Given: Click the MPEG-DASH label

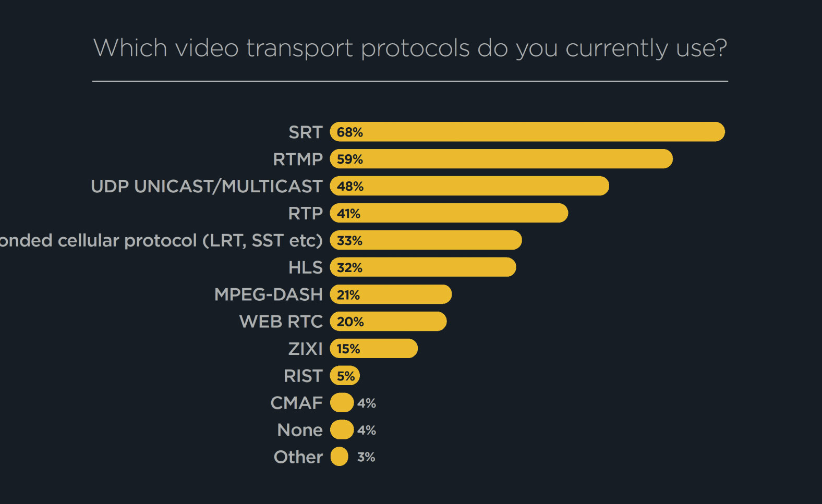Looking at the screenshot, I should pos(268,294).
